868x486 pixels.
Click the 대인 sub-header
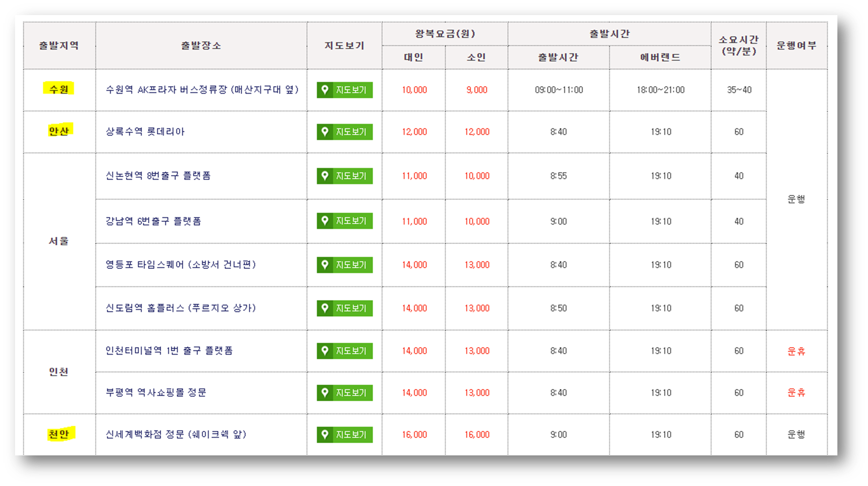(414, 57)
